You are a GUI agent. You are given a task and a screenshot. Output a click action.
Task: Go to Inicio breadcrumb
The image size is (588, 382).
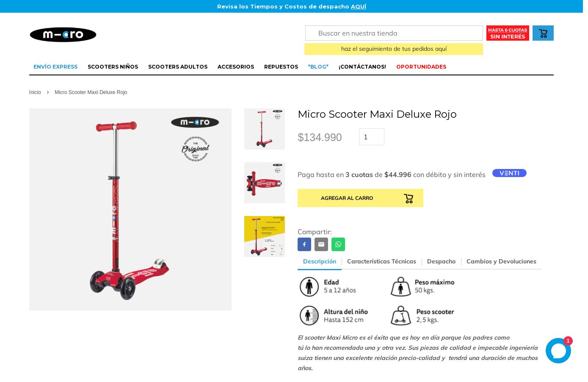[35, 92]
